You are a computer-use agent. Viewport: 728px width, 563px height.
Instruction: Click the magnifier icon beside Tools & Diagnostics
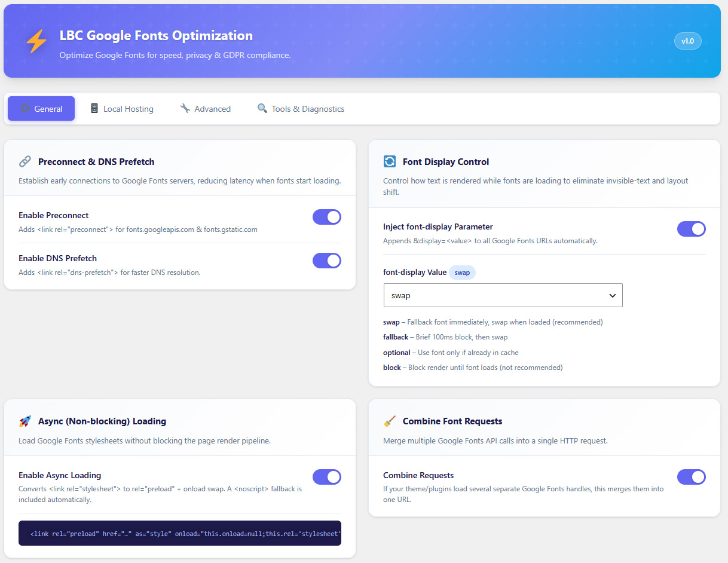click(262, 109)
